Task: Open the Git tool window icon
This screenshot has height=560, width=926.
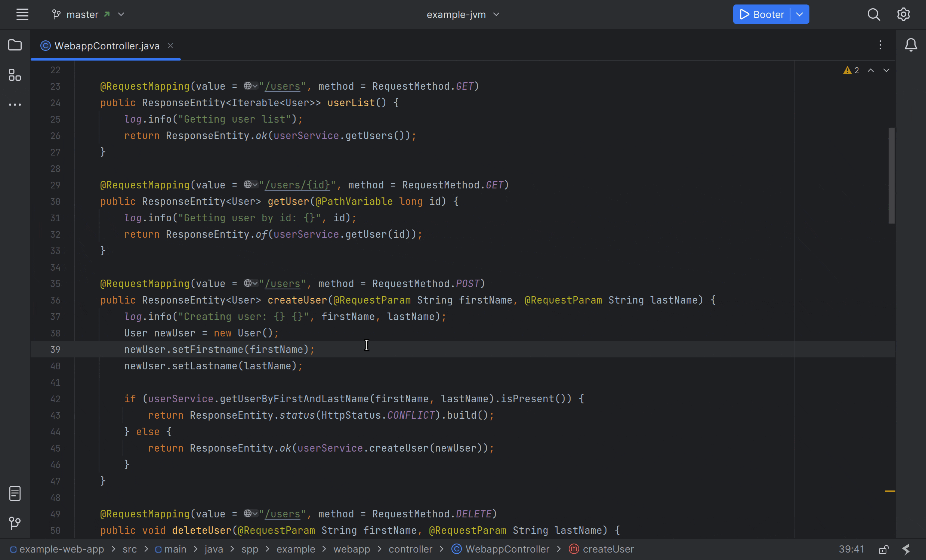Action: click(x=15, y=522)
